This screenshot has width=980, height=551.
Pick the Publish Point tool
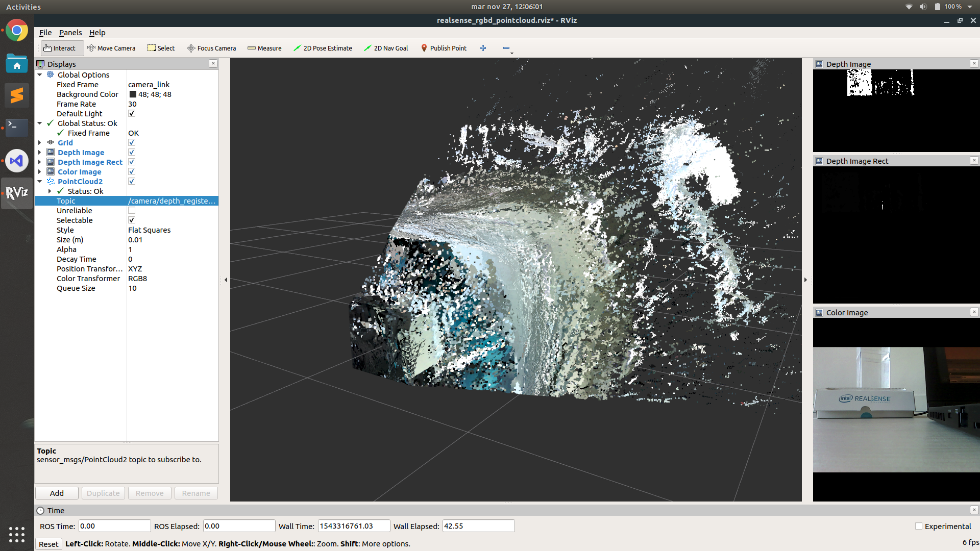click(444, 48)
